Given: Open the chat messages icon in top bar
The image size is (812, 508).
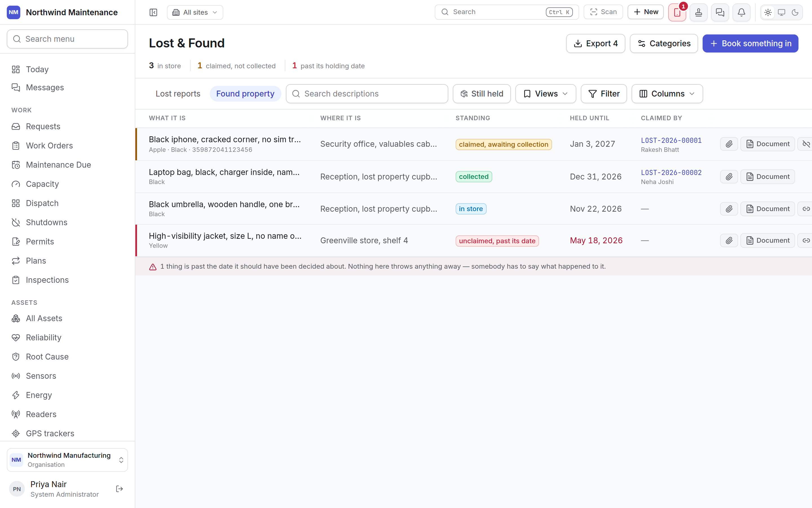Looking at the screenshot, I should coord(720,12).
